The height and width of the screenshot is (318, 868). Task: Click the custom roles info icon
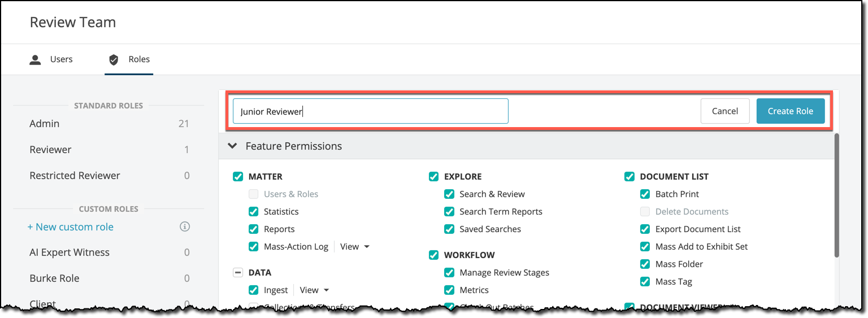pos(185,227)
